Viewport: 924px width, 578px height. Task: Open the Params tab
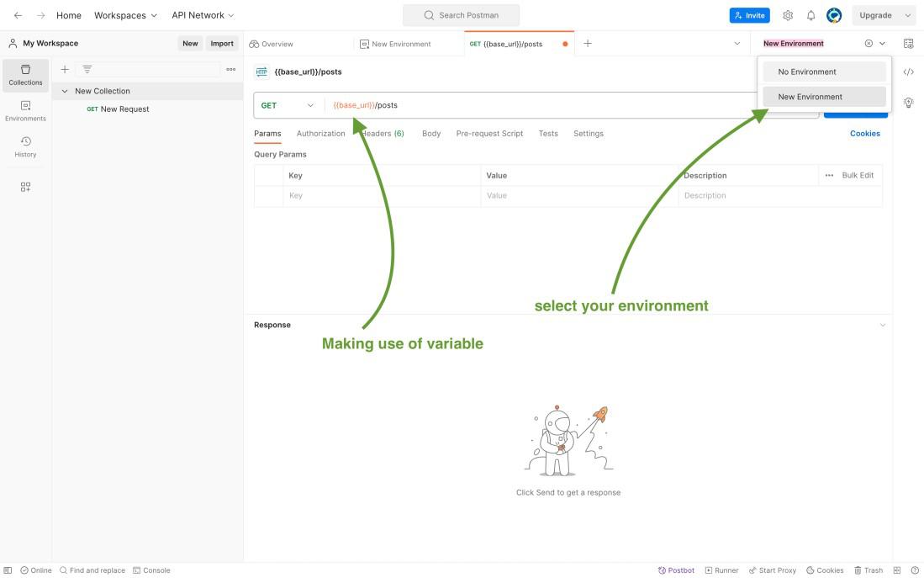[267, 134]
